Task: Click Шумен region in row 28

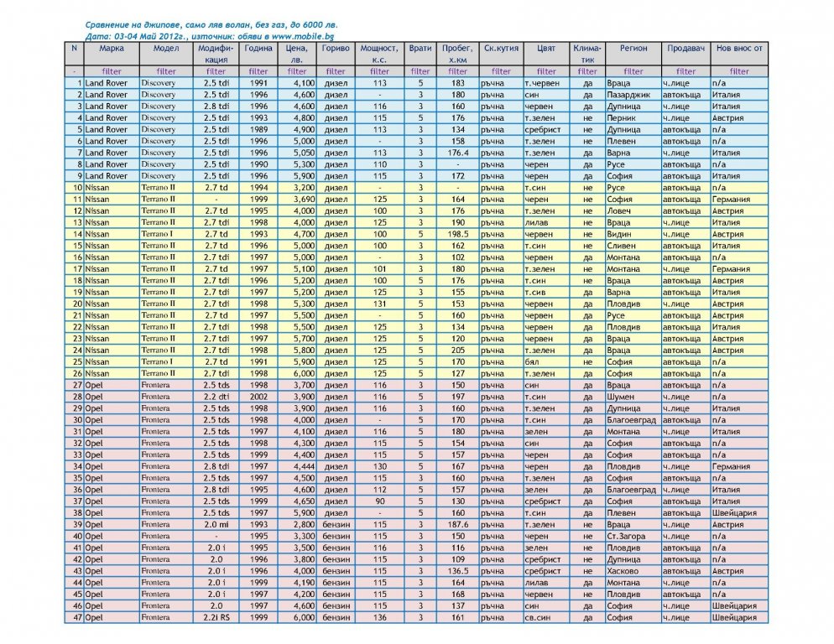Action: click(x=620, y=397)
